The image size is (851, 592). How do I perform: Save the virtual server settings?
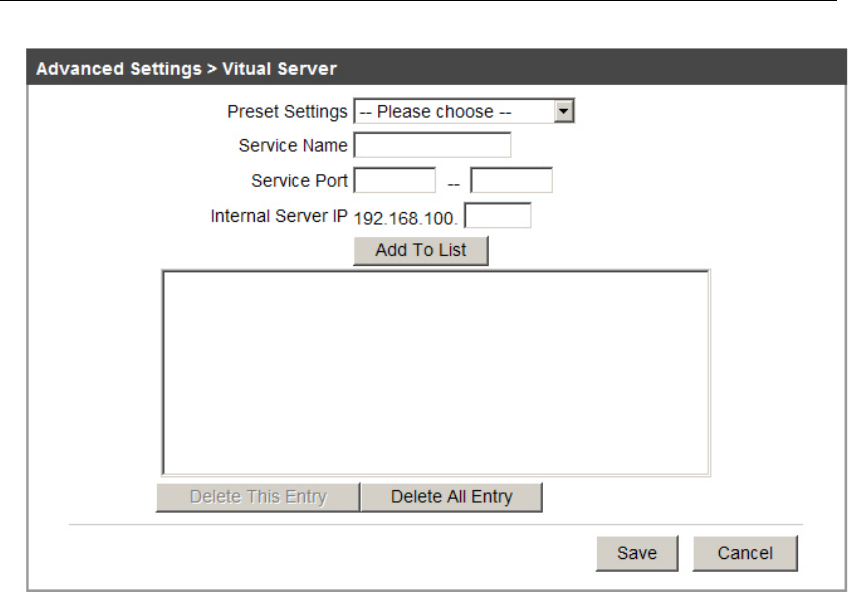pyautogui.click(x=637, y=553)
